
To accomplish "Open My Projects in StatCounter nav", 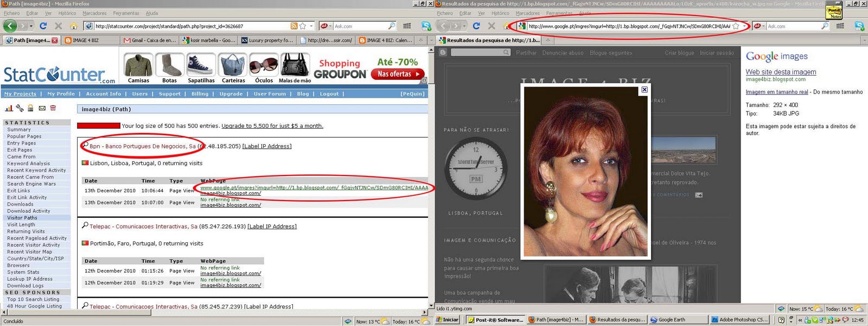I will point(20,93).
